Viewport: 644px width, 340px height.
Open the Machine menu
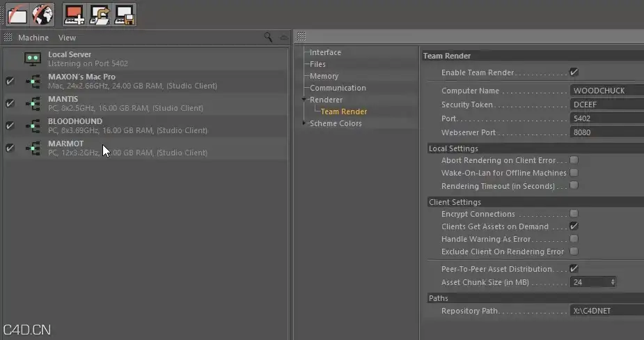pos(33,38)
